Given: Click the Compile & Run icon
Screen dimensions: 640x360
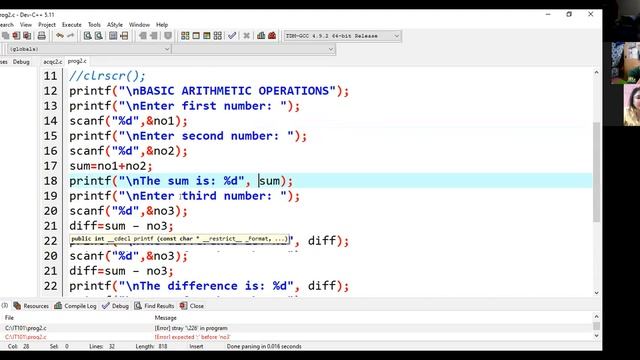Looking at the screenshot, I should [x=207, y=36].
